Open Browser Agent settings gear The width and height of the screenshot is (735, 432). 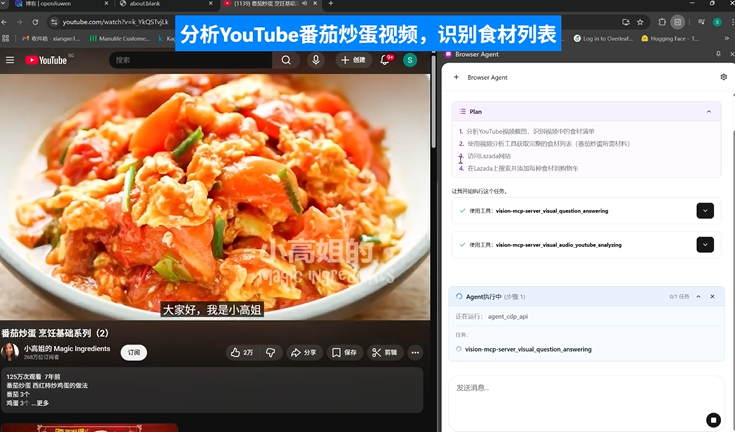tap(723, 77)
